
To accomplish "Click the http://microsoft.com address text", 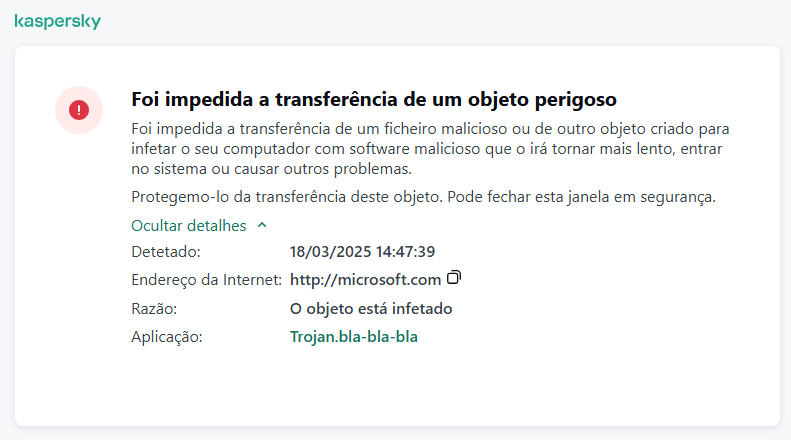I will [365, 280].
